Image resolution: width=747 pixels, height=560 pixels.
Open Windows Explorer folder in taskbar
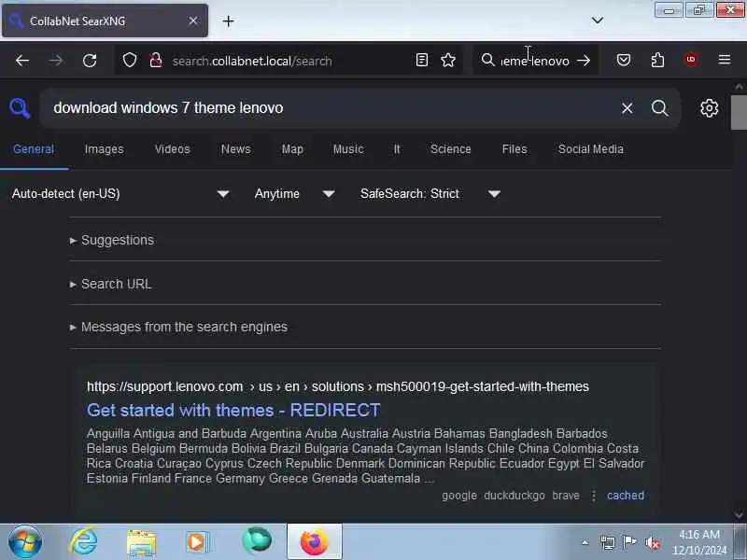[141, 543]
